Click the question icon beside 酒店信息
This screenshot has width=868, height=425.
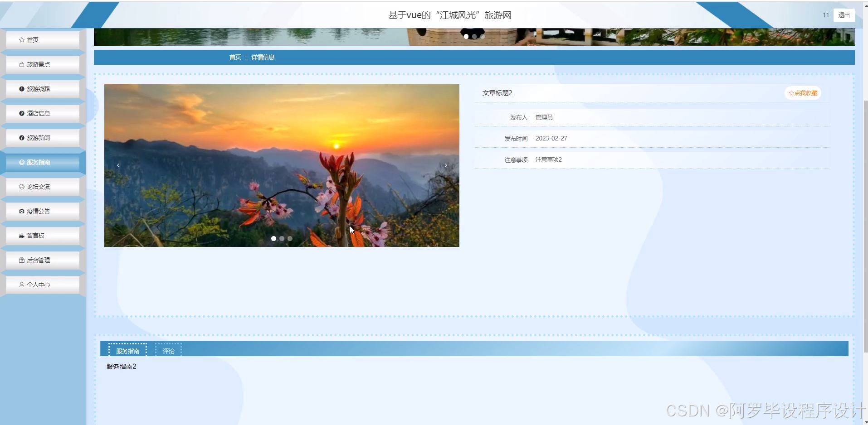tap(22, 113)
